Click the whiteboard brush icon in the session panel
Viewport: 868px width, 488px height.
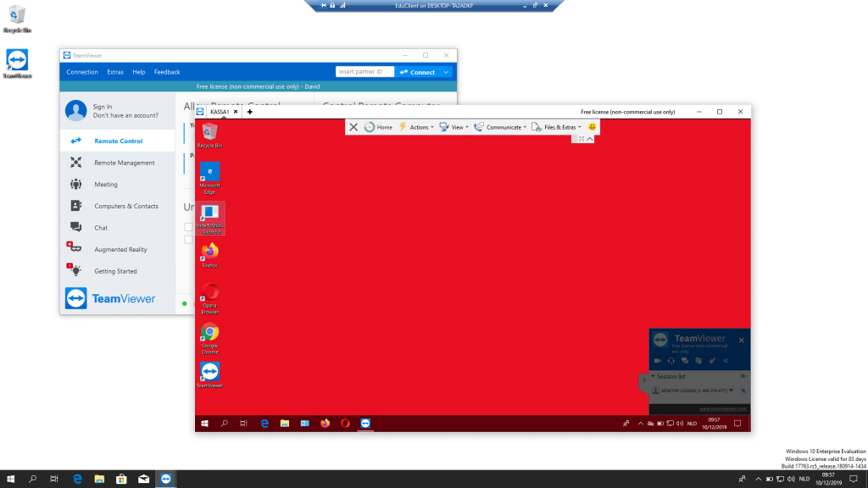tap(712, 361)
